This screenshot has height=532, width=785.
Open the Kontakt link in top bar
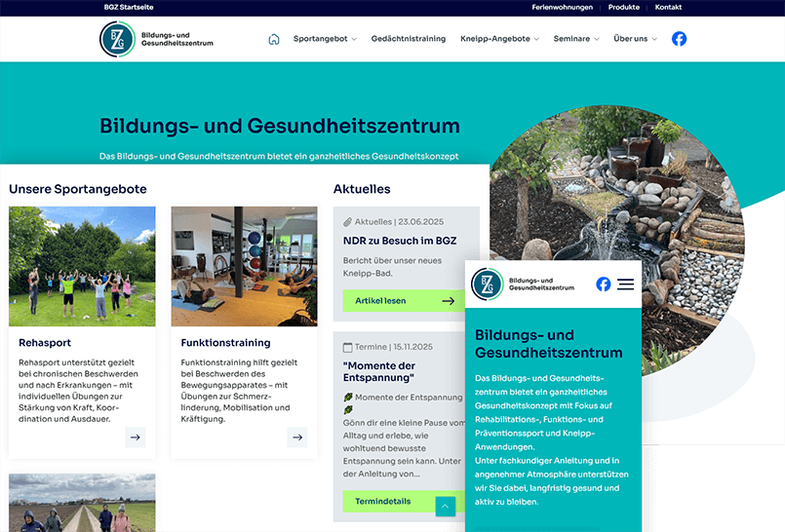(x=668, y=8)
